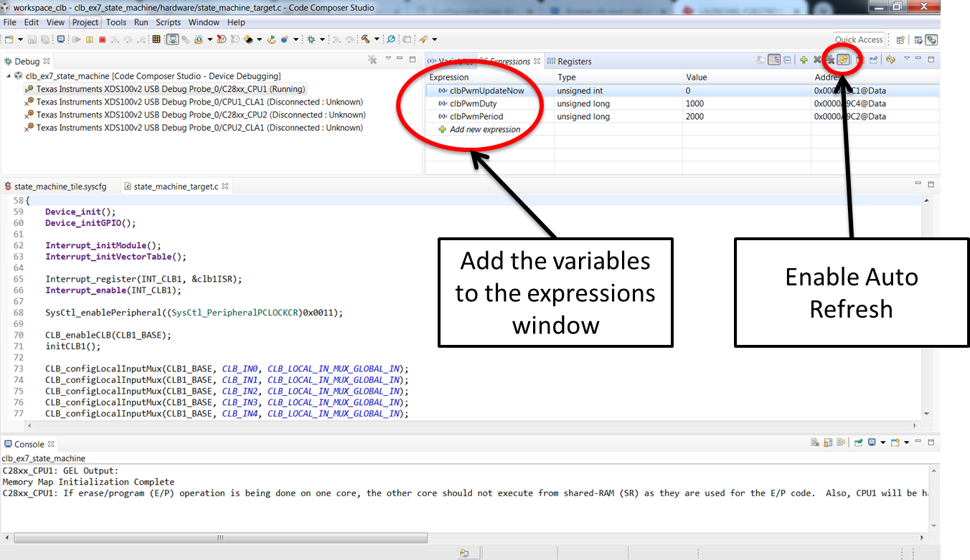The height and width of the screenshot is (560, 970).
Task: Click the red Terminate debug icon
Action: (x=102, y=39)
